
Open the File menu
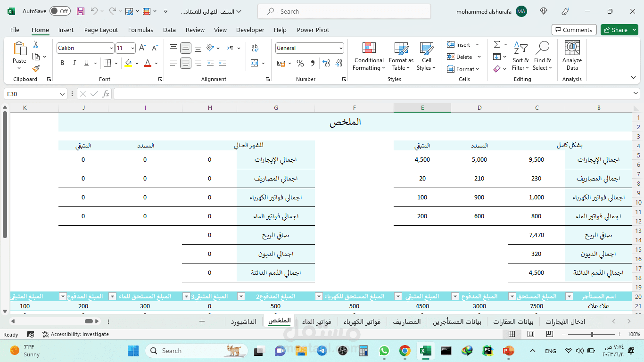tap(15, 30)
